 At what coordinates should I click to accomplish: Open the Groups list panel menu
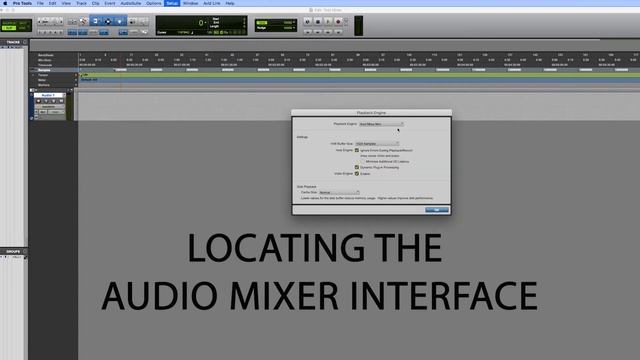pos(25,251)
